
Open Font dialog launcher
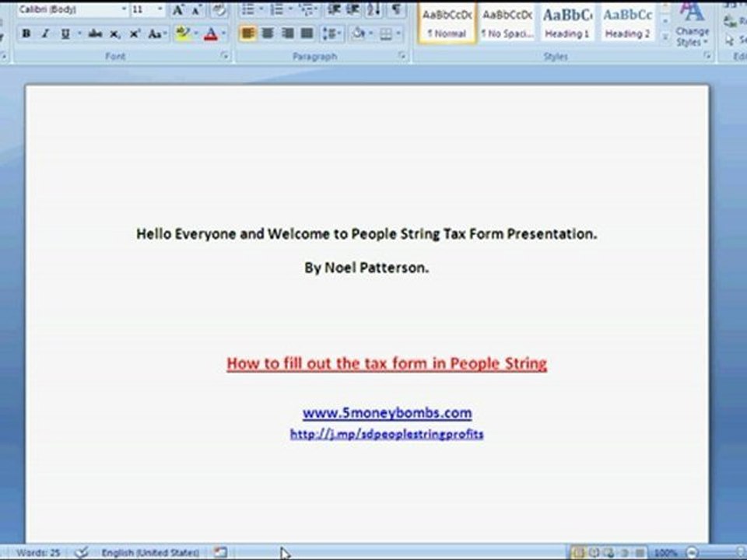(224, 56)
